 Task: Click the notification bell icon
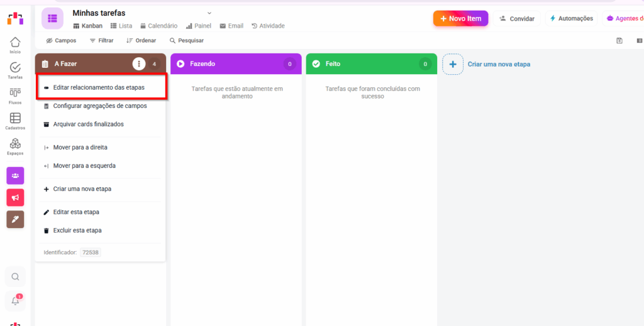pos(16,301)
